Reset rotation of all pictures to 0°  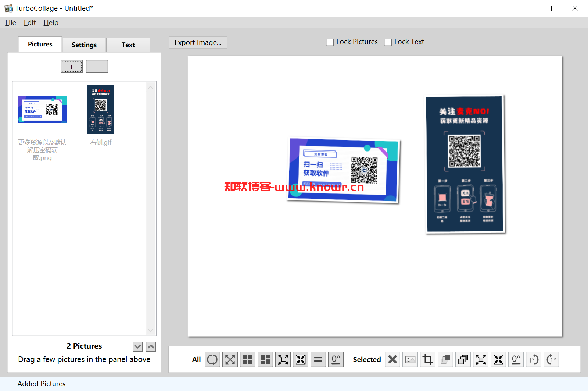(x=336, y=359)
